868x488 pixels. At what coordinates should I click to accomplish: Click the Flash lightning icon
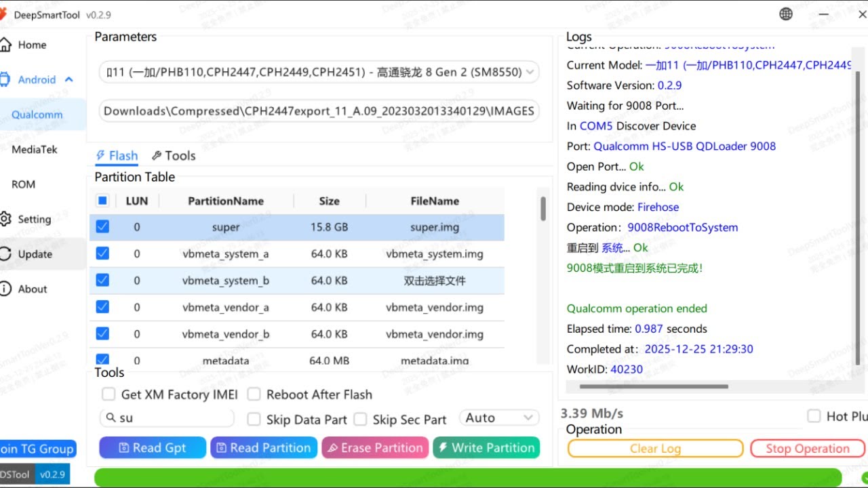pos(101,156)
